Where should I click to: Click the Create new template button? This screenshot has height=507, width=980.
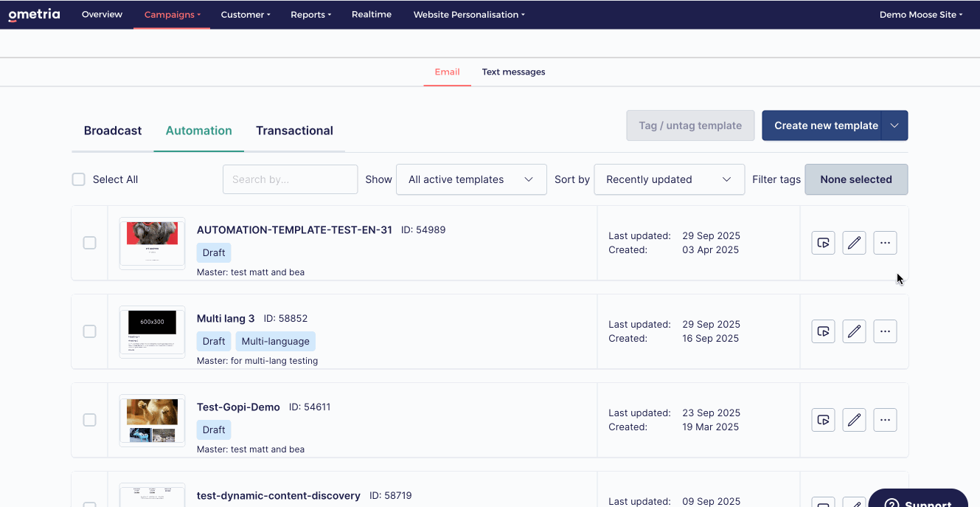coord(825,125)
